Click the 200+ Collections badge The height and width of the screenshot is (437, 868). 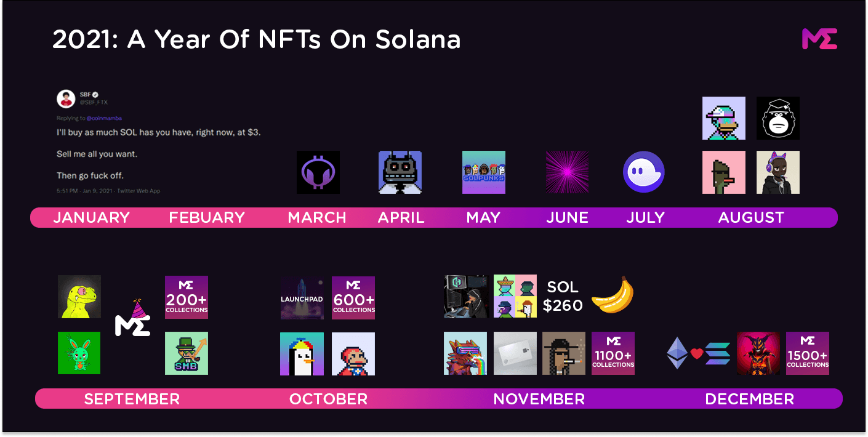click(x=187, y=297)
